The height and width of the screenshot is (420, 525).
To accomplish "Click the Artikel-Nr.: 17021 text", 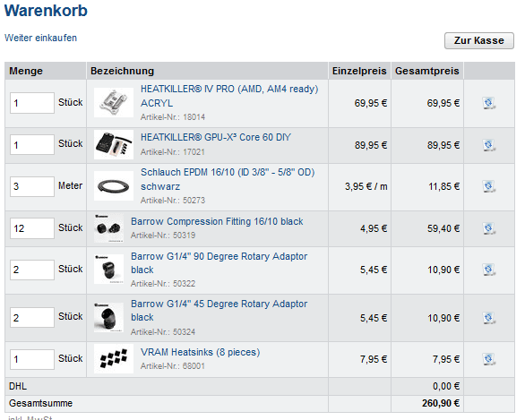I will [173, 152].
